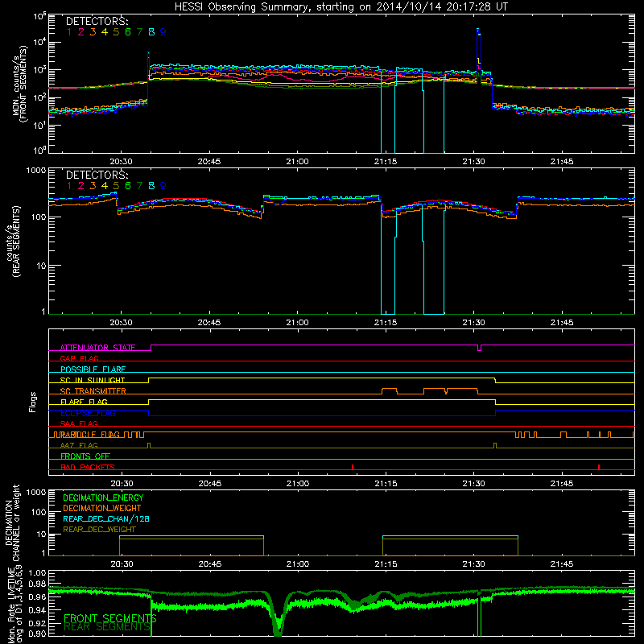Viewport: 644px width, 644px height.
Task: Click olive detector 5 in rear segments legend
Action: pos(116,186)
